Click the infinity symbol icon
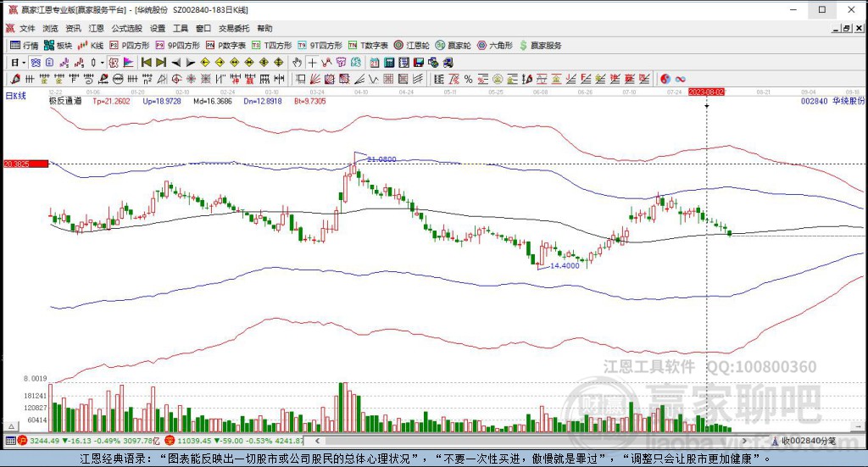Viewport: 868px width, 467px height. (x=680, y=79)
